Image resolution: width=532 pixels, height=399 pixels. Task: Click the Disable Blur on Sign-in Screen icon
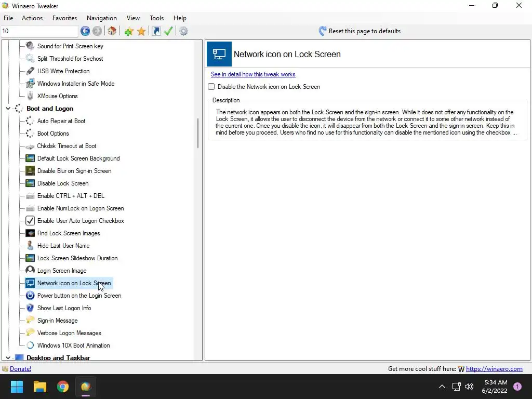(x=30, y=170)
